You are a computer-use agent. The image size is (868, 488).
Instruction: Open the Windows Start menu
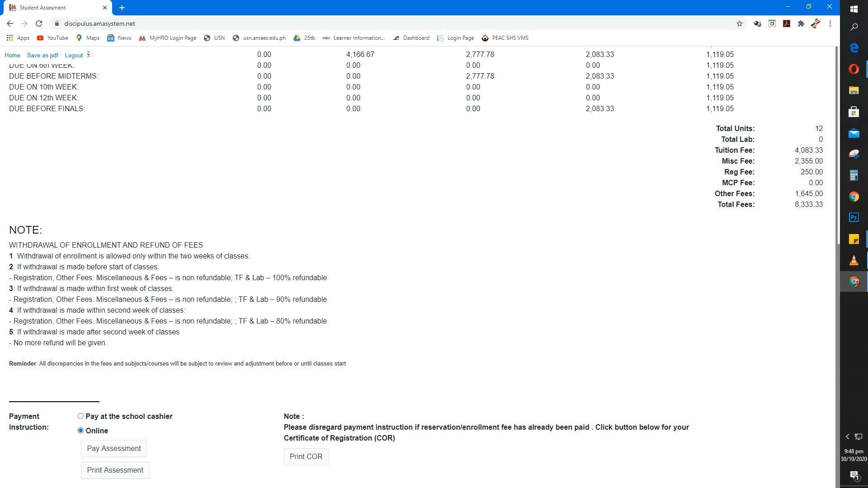click(x=854, y=9)
